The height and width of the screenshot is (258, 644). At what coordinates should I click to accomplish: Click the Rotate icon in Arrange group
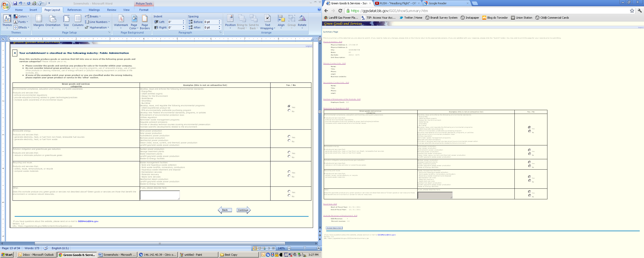click(302, 21)
